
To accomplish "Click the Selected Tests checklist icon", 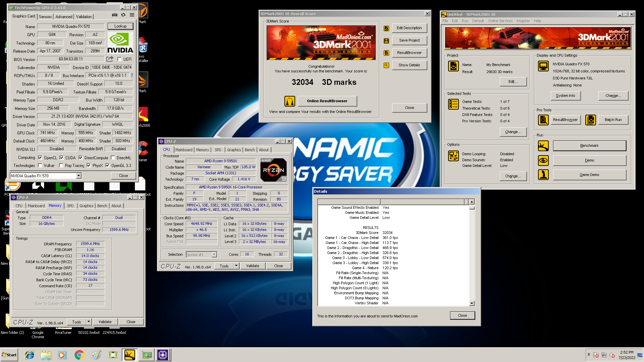I will pyautogui.click(x=453, y=104).
